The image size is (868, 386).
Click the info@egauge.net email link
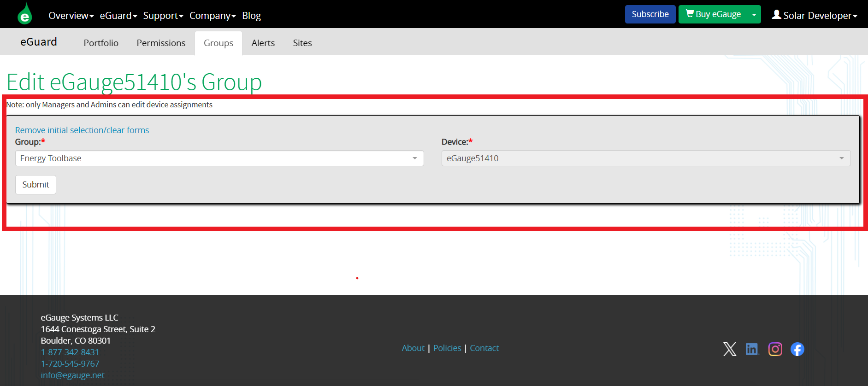click(x=72, y=375)
